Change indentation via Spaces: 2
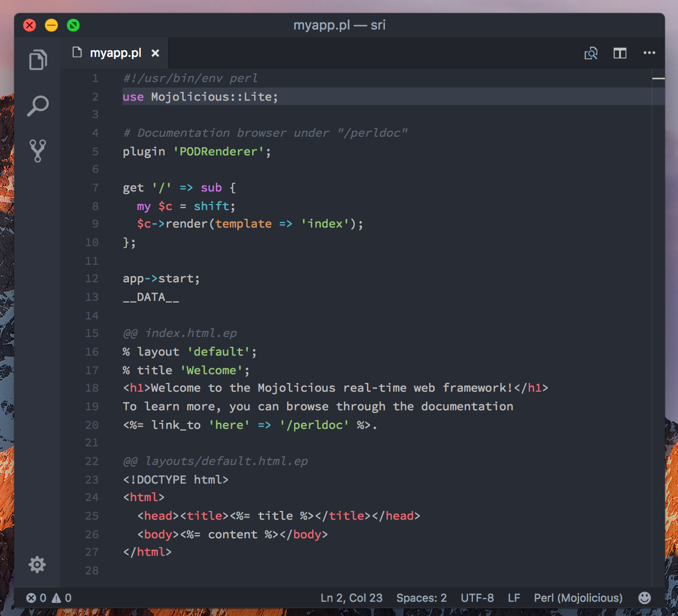678x616 pixels. click(422, 598)
